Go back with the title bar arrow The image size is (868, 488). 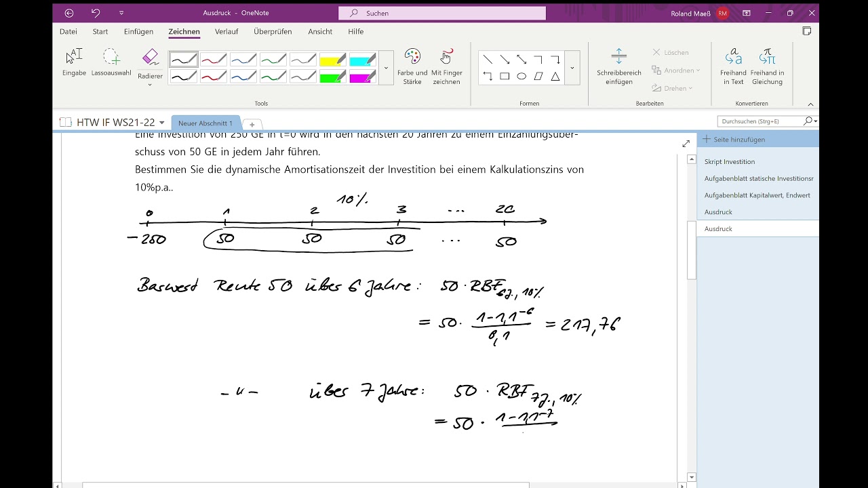pos(69,13)
